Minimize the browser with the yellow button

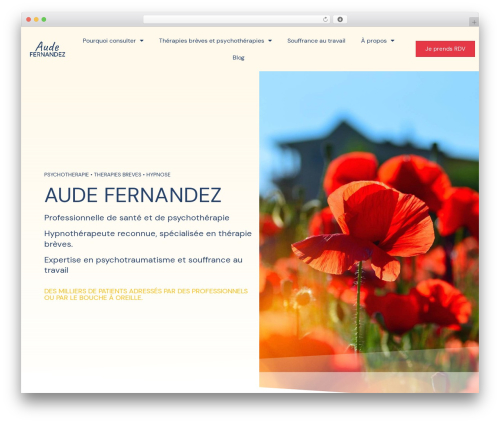click(x=36, y=20)
